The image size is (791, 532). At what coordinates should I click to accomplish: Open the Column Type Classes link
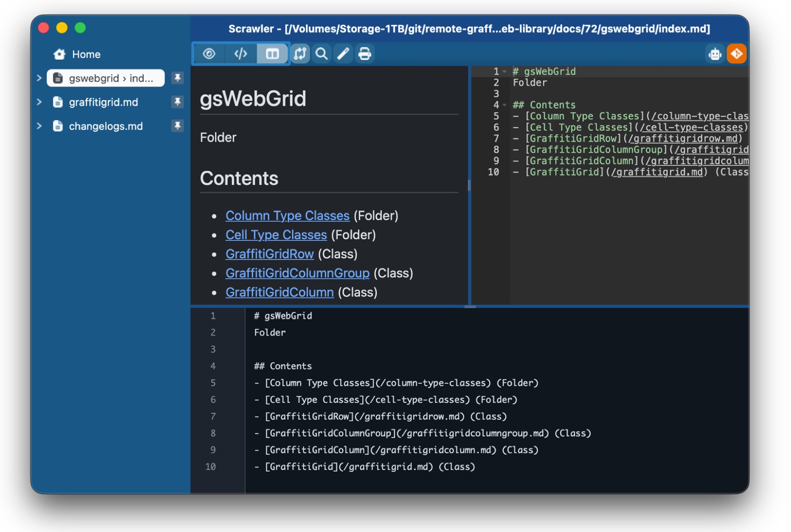coord(287,216)
